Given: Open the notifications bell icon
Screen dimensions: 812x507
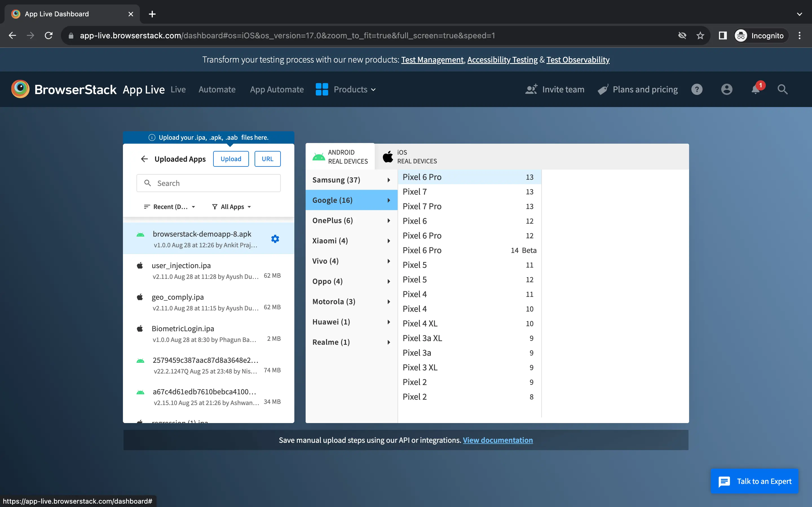Looking at the screenshot, I should click(x=755, y=89).
